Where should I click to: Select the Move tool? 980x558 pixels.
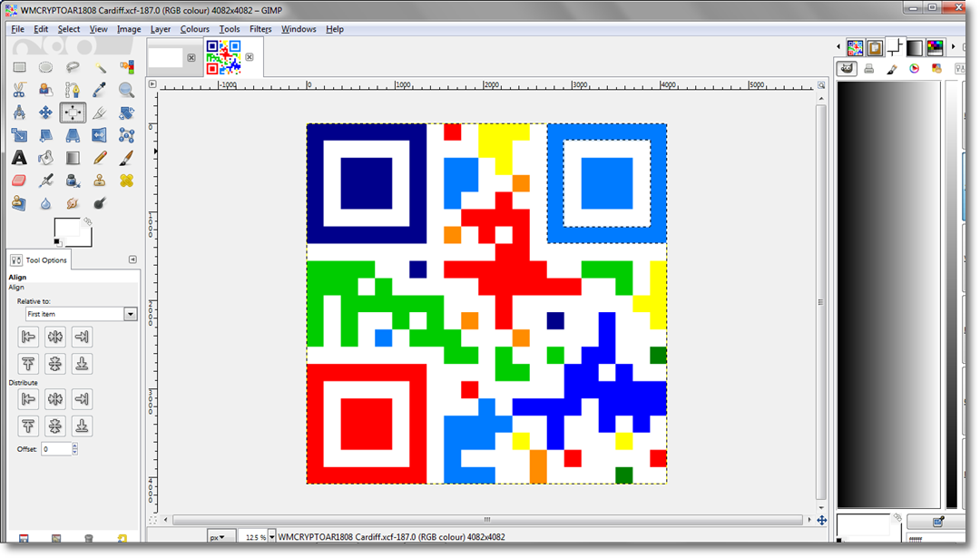click(45, 113)
